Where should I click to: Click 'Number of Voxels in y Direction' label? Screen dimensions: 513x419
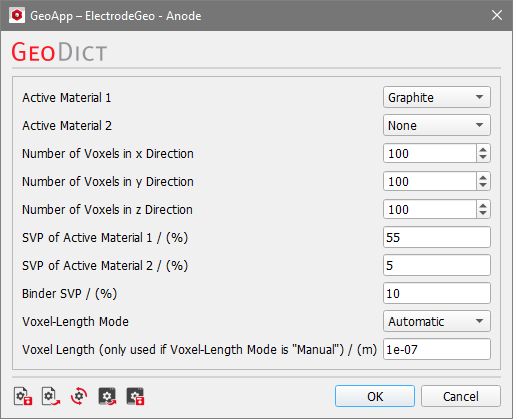(108, 182)
